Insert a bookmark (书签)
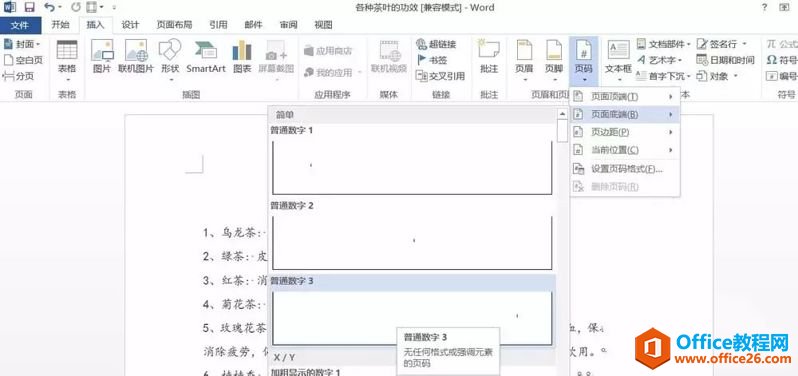Viewport: 798px width, 376px height. coord(432,60)
